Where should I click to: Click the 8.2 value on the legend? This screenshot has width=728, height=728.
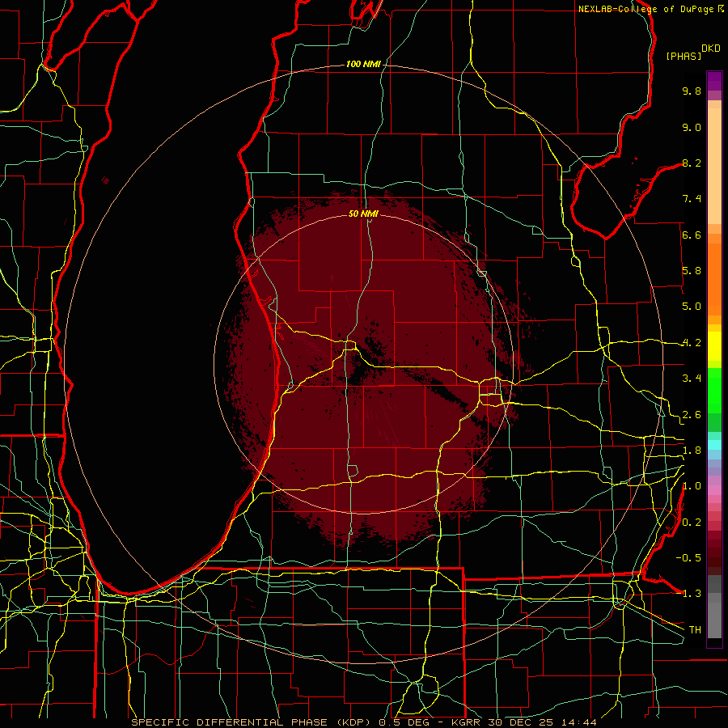click(x=692, y=163)
